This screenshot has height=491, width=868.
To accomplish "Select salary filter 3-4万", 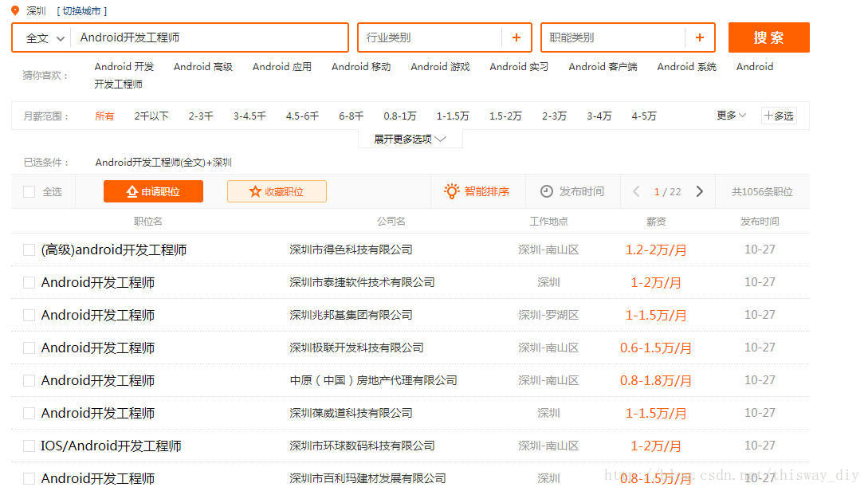I will coord(599,116).
